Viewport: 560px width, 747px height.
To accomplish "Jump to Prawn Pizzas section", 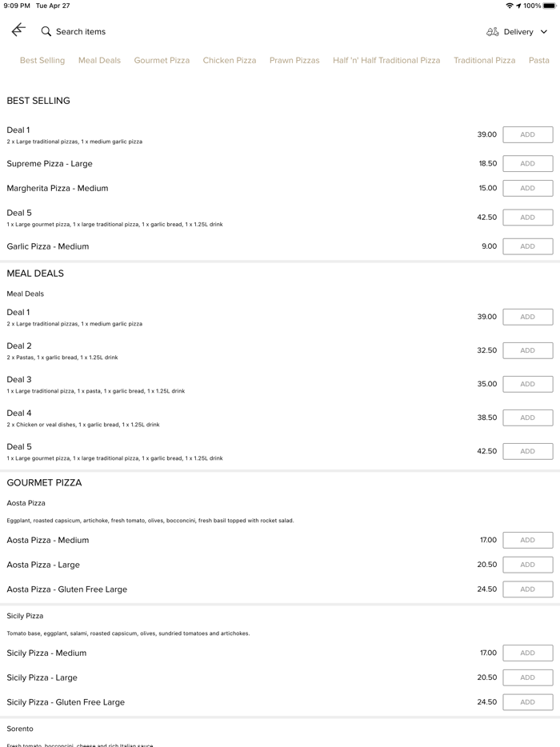I will point(294,61).
